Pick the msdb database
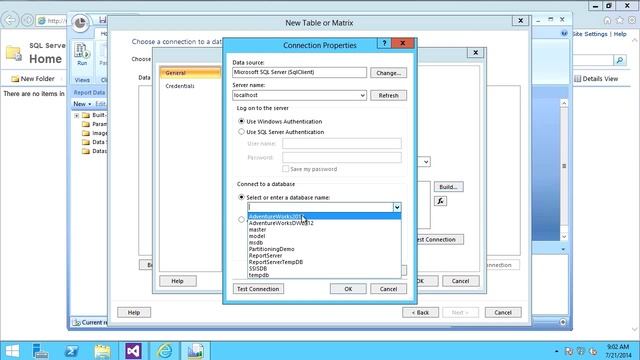Screen dimensions: 640x360 pos(324,242)
